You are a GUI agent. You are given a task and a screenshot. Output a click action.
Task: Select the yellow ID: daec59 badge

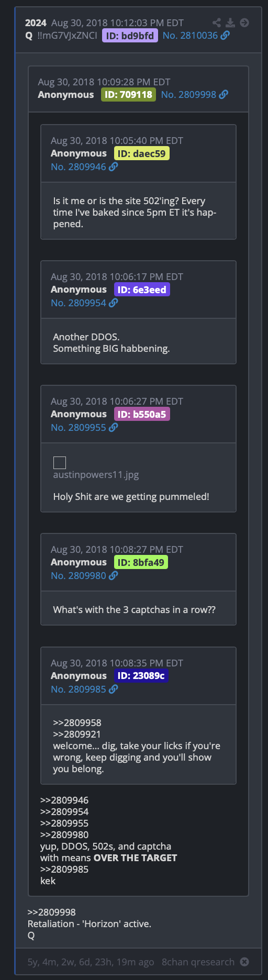click(142, 153)
